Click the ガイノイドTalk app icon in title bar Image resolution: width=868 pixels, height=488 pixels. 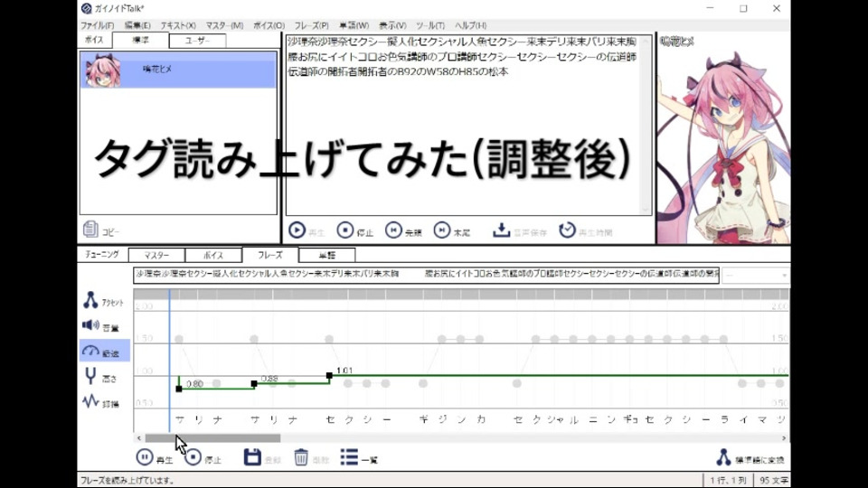point(87,8)
